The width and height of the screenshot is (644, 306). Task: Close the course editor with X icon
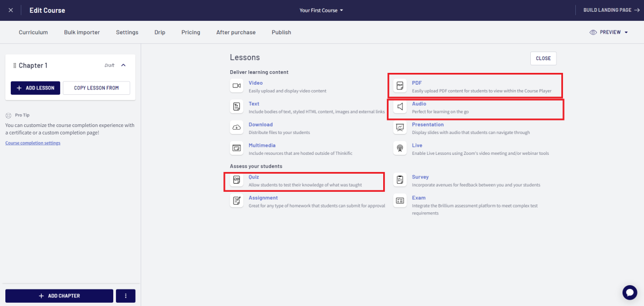point(11,10)
